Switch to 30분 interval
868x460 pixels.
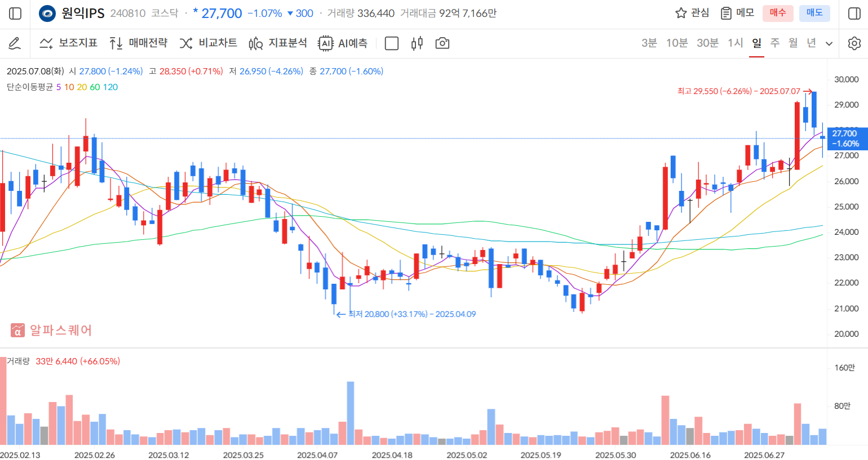point(707,43)
